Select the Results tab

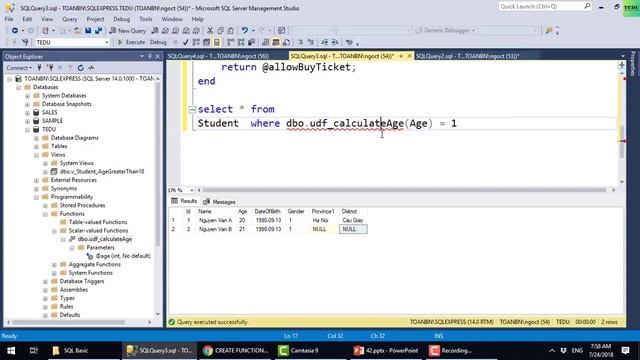pyautogui.click(x=184, y=201)
